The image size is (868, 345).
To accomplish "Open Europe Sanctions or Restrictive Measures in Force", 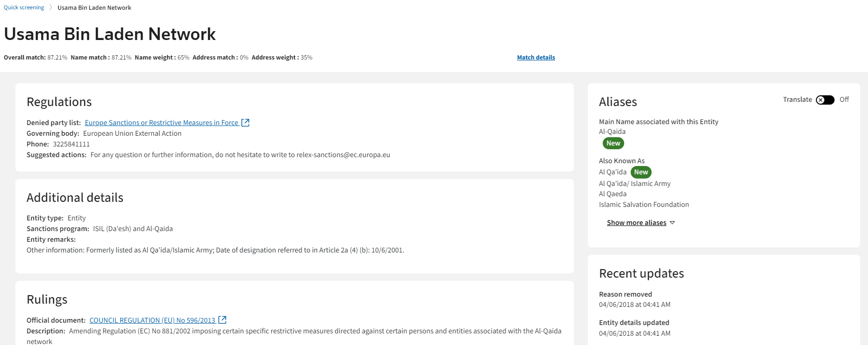I will click(161, 123).
